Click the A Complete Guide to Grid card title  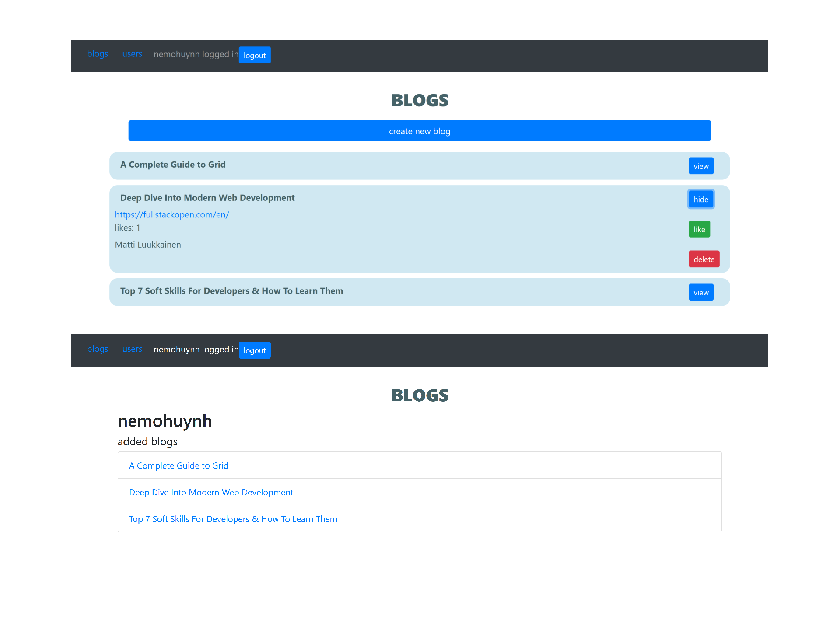(173, 164)
